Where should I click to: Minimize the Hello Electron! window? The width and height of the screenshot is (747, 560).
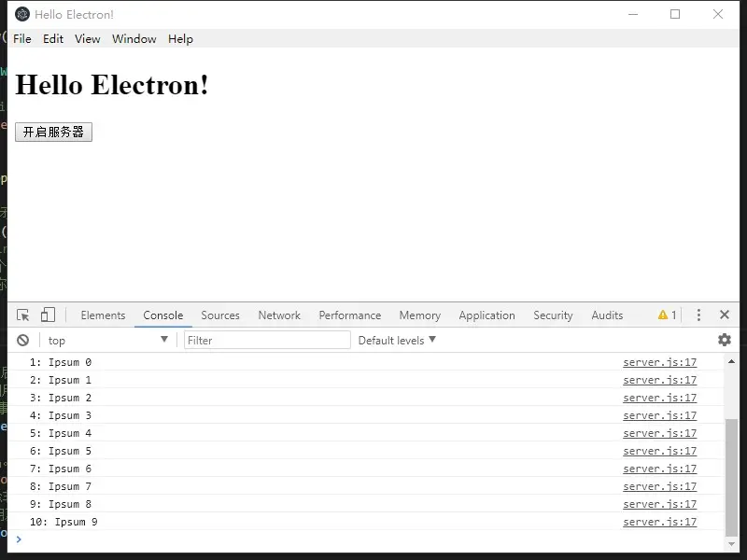633,14
